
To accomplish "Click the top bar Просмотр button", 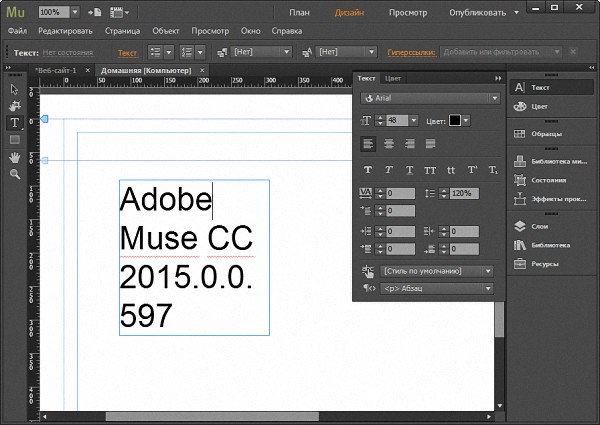I will click(x=408, y=13).
